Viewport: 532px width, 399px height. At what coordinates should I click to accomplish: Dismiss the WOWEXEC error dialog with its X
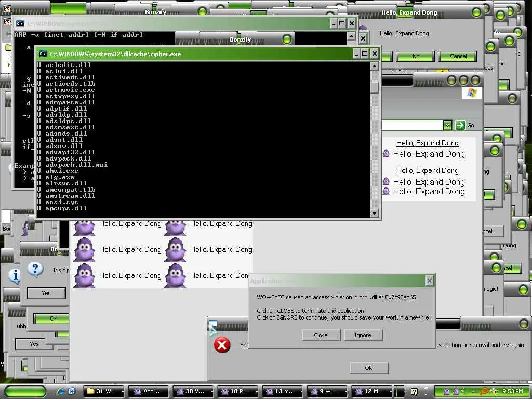tap(429, 281)
